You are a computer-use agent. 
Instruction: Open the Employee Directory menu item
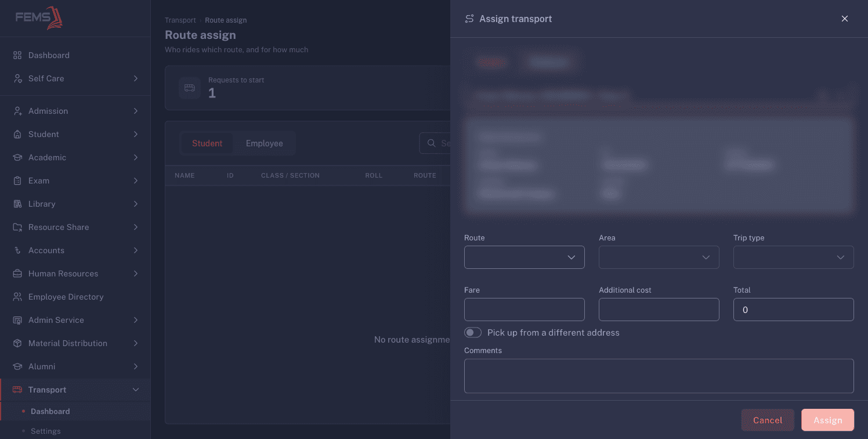(x=75, y=297)
